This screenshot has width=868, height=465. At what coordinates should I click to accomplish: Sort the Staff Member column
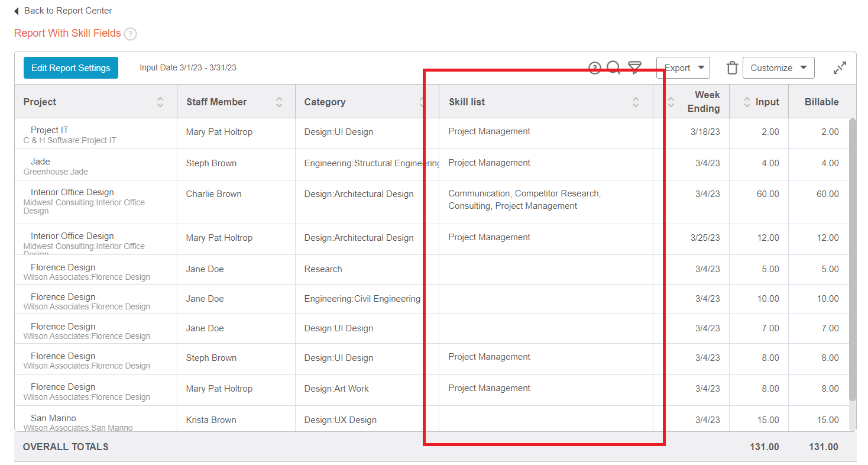coord(279,101)
